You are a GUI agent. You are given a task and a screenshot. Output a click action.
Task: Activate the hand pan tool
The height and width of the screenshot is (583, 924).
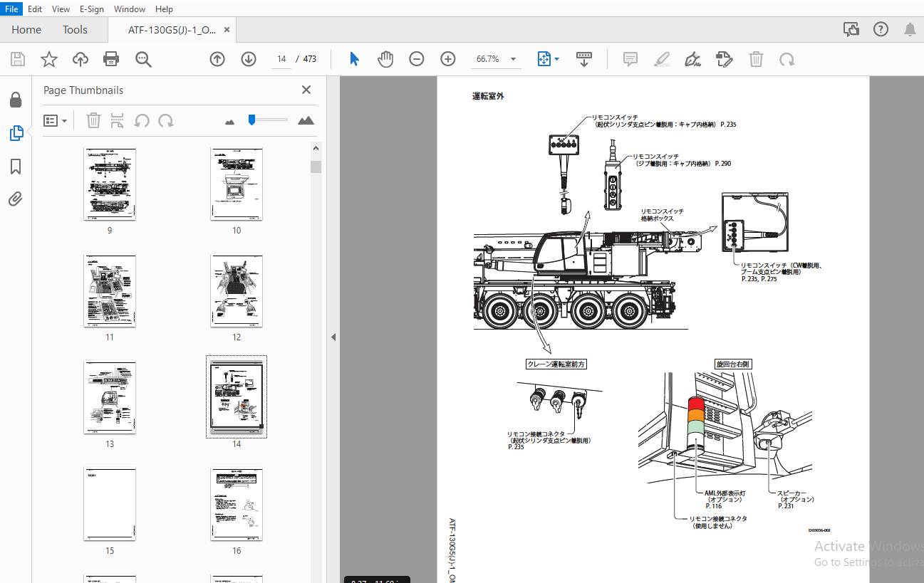(385, 59)
